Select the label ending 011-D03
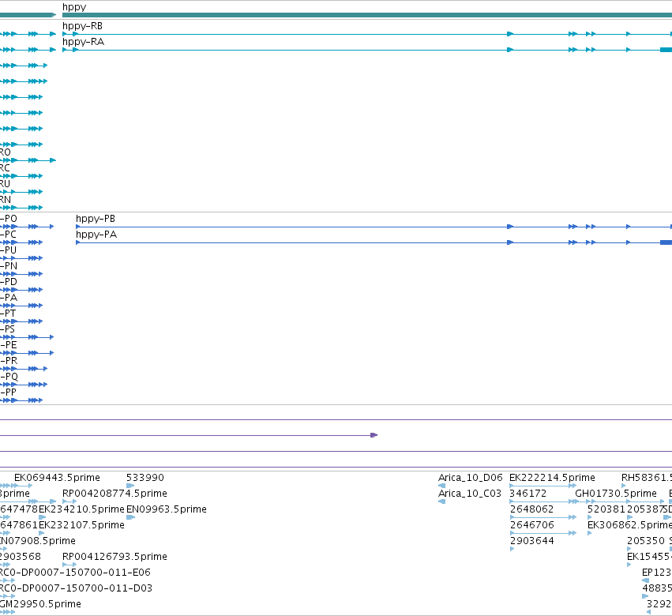The image size is (672, 616). tap(76, 588)
